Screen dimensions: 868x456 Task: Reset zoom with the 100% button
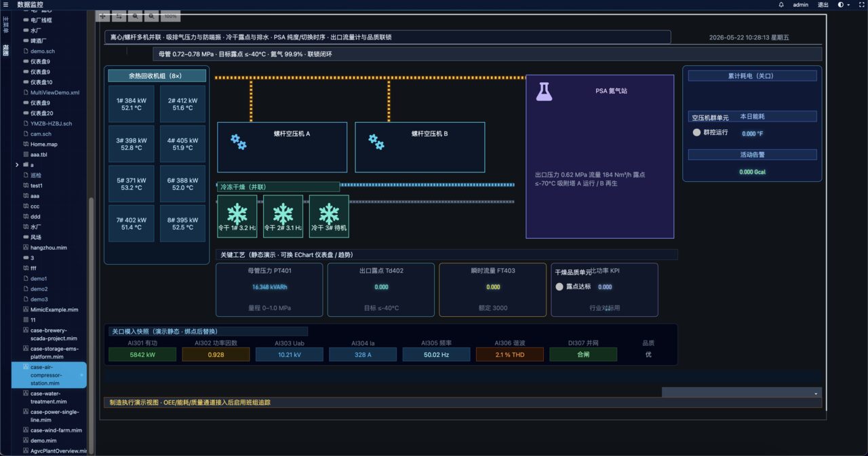171,16
